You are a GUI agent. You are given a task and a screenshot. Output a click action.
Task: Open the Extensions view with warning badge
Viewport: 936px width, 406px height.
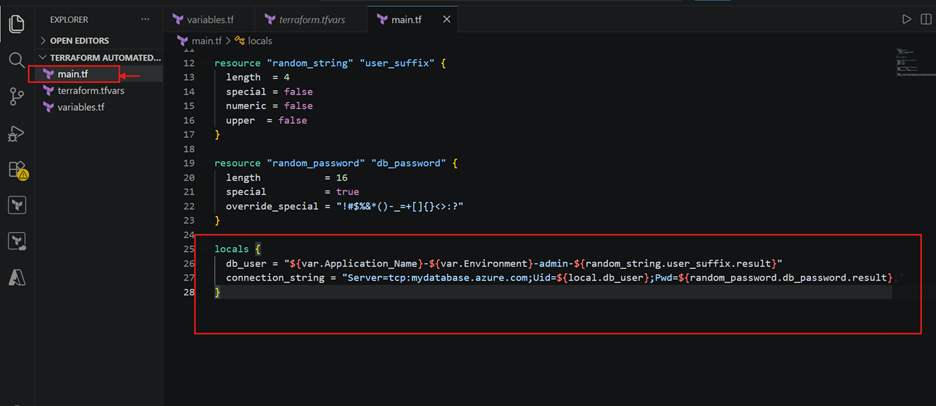pyautogui.click(x=18, y=170)
